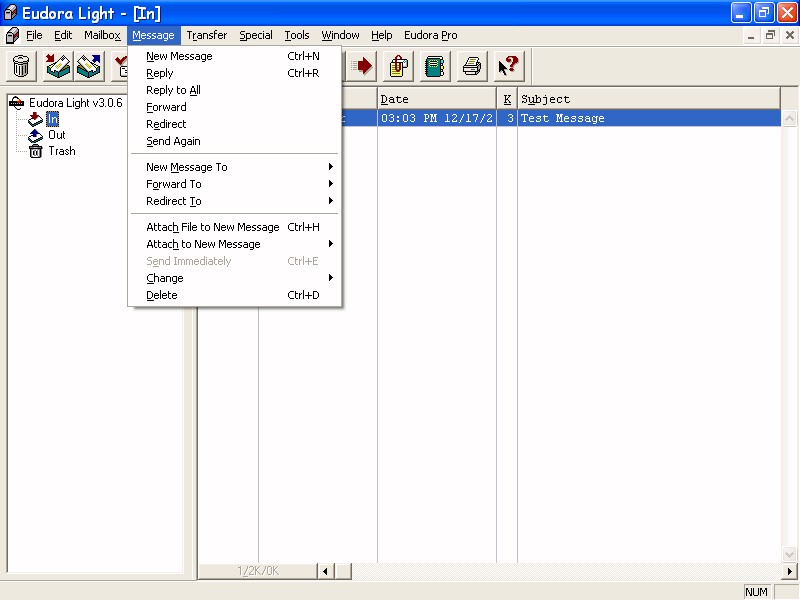Open the Out mailbox toolbar icon
This screenshot has height=600, width=800.
click(89, 66)
